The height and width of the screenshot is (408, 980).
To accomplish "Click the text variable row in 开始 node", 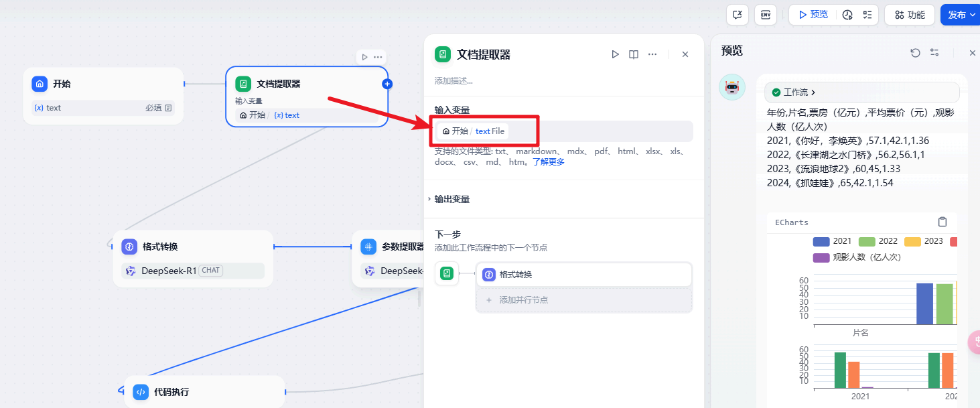I will pyautogui.click(x=103, y=108).
